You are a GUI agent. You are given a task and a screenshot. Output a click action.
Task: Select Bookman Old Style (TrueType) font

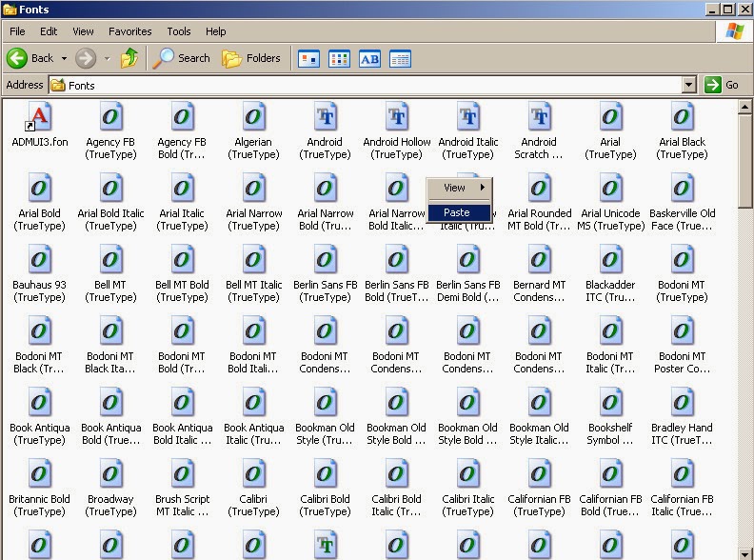(325, 416)
